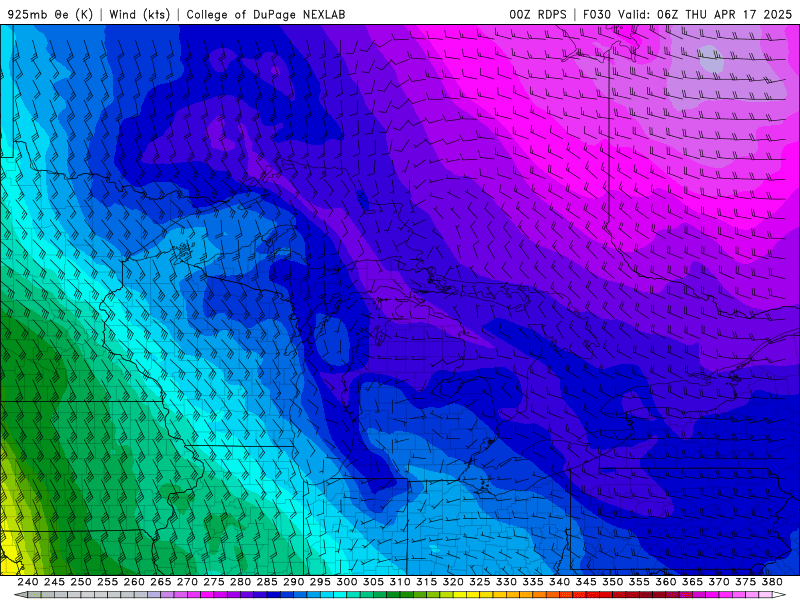Viewport: 800px width, 600px height.
Task: Click the "00Z RDPS" model run label
Action: click(538, 14)
